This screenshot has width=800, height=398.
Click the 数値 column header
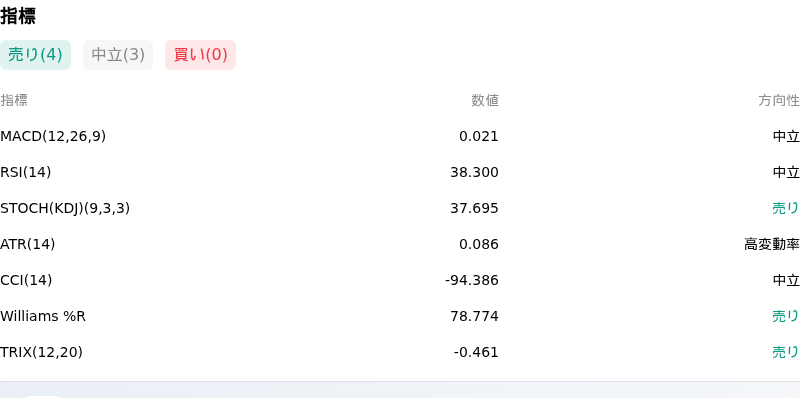pyautogui.click(x=485, y=101)
